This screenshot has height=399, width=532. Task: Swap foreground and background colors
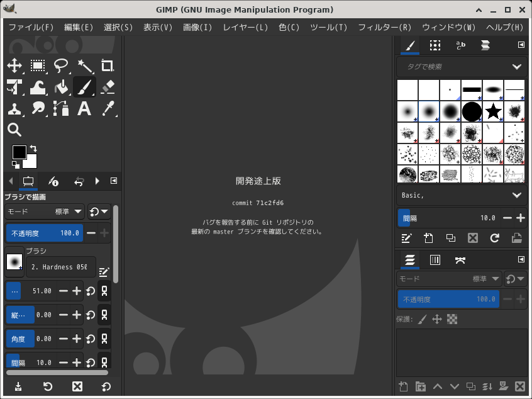[x=33, y=148]
